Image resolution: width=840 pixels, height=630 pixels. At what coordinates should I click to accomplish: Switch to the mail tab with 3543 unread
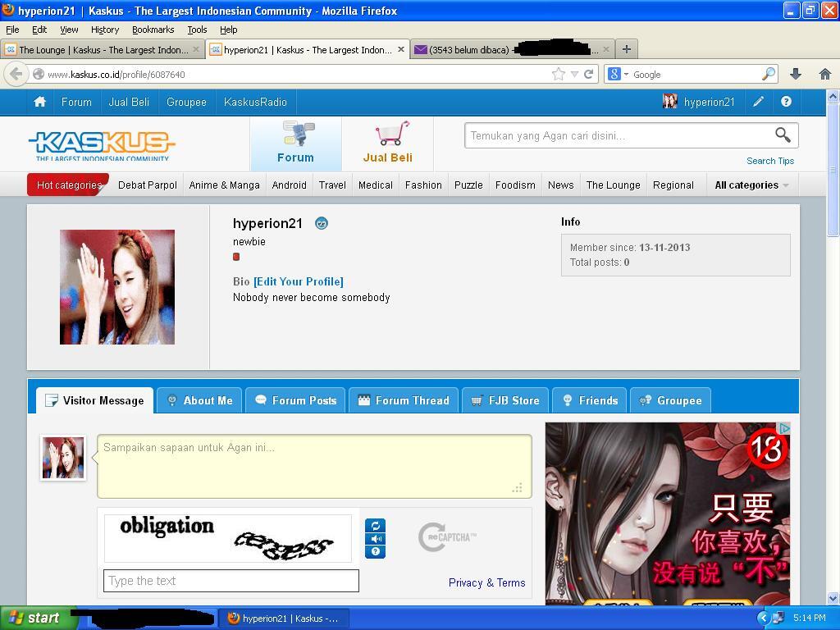click(512, 49)
